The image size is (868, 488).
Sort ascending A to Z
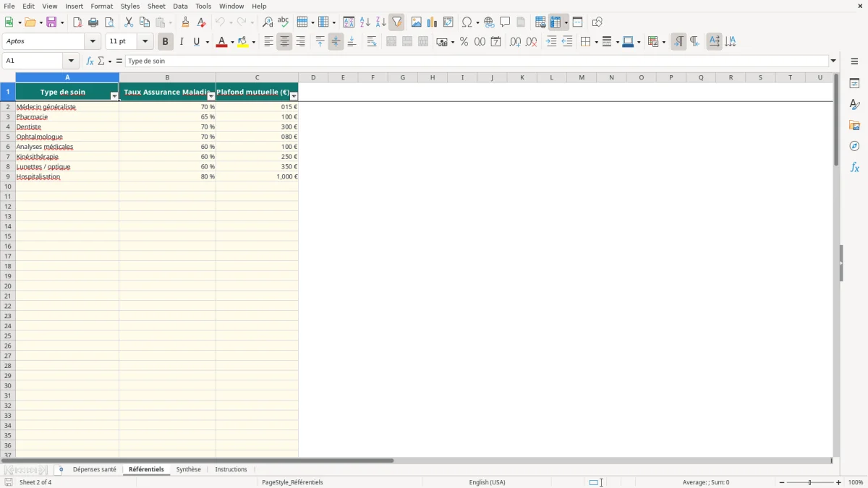click(365, 22)
